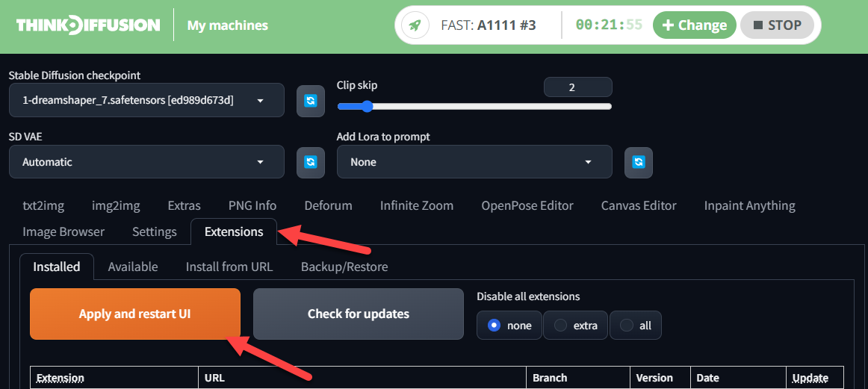Image resolution: width=868 pixels, height=389 pixels.
Task: Click the Clip skip value field
Action: point(578,87)
